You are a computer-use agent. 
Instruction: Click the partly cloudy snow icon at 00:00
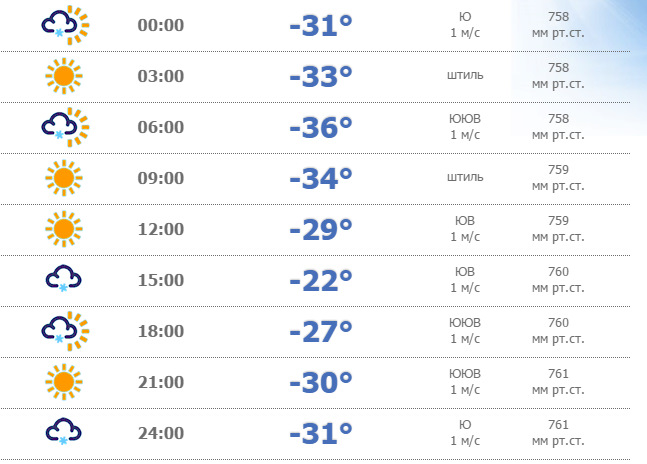coord(64,25)
